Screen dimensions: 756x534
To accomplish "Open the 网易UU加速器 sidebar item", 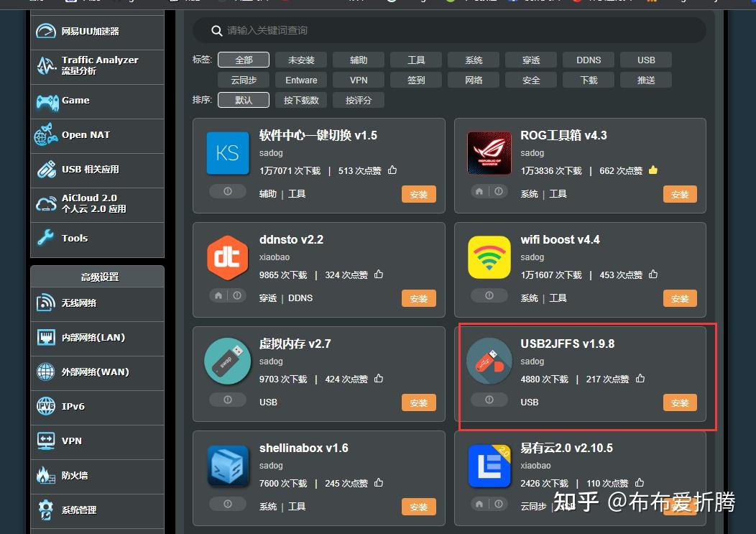I will pyautogui.click(x=98, y=32).
